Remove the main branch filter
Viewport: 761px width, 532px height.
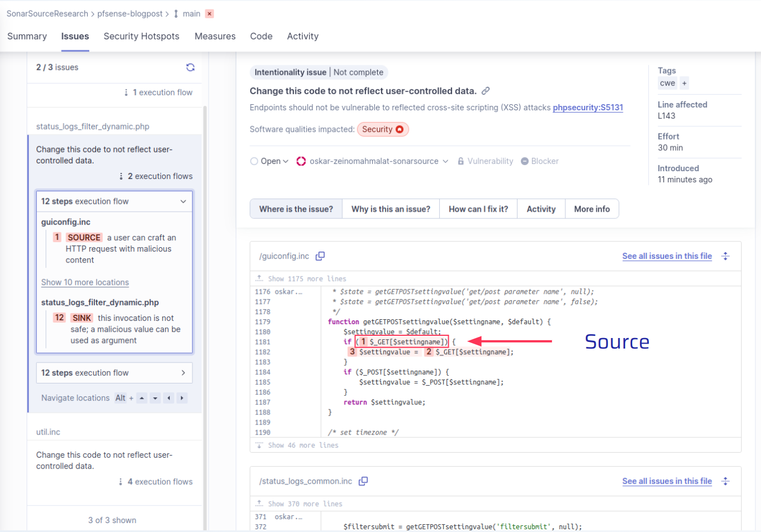[x=208, y=13]
